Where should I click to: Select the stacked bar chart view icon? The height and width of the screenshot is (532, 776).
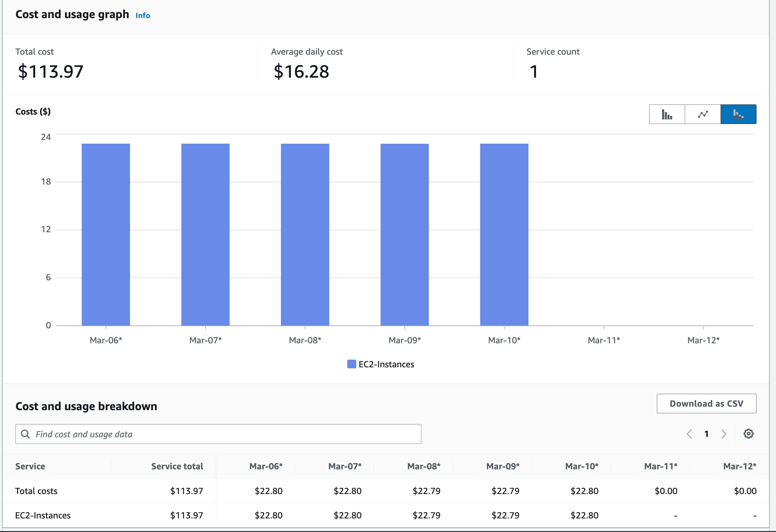738,114
